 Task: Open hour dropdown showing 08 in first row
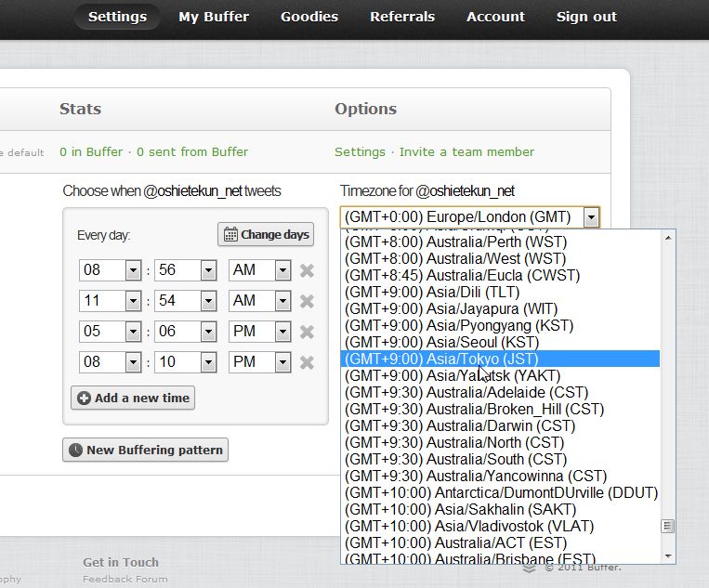pyautogui.click(x=111, y=269)
